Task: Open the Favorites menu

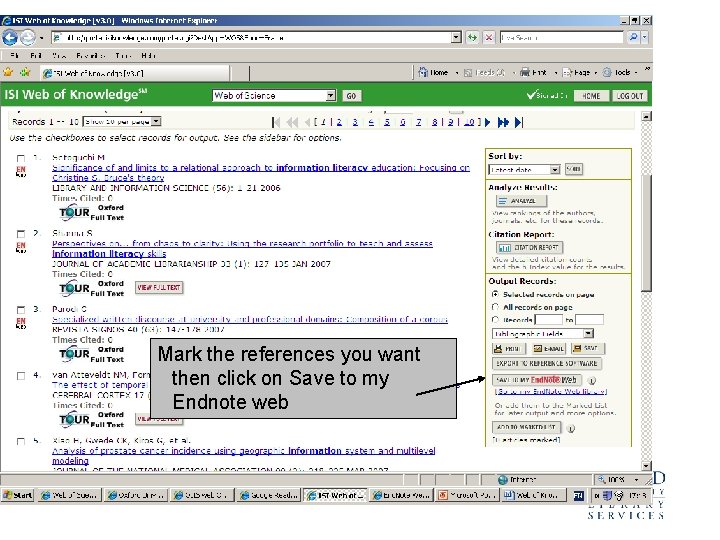Action: click(90, 56)
